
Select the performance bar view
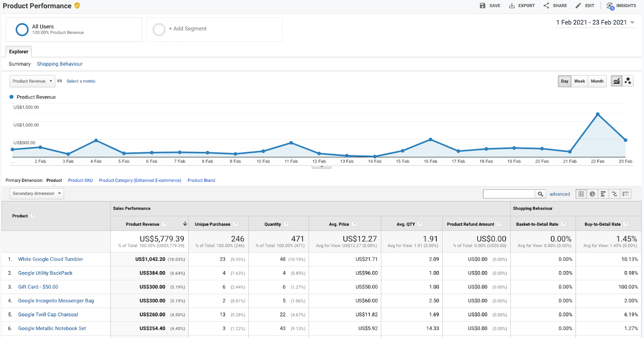coord(603,194)
